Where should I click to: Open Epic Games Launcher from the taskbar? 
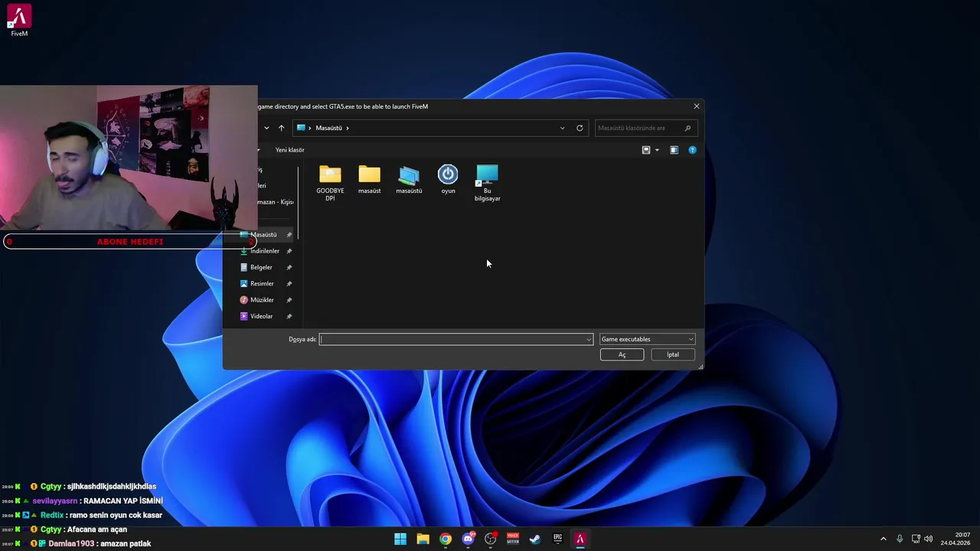tap(557, 539)
